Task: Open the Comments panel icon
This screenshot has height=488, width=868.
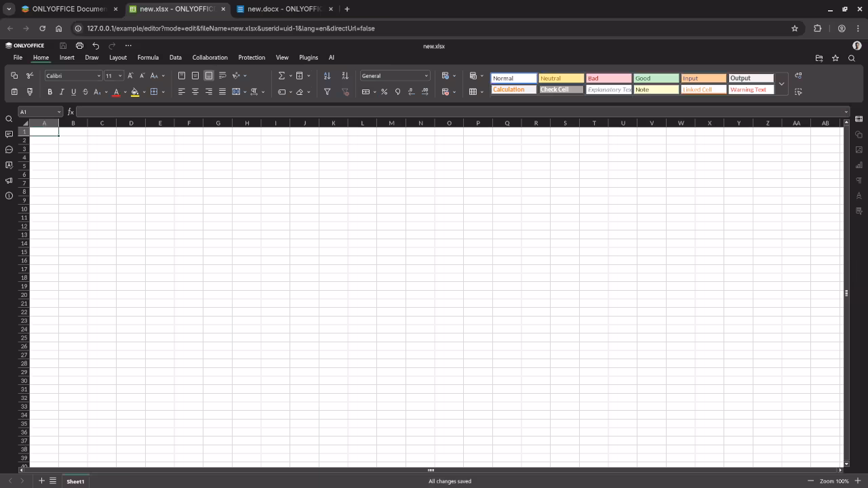Action: pos(9,134)
